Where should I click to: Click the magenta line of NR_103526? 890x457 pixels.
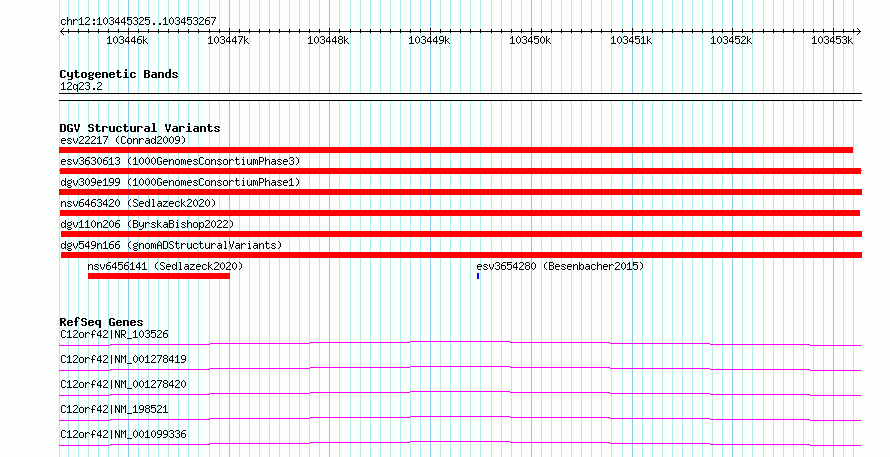pyautogui.click(x=460, y=343)
